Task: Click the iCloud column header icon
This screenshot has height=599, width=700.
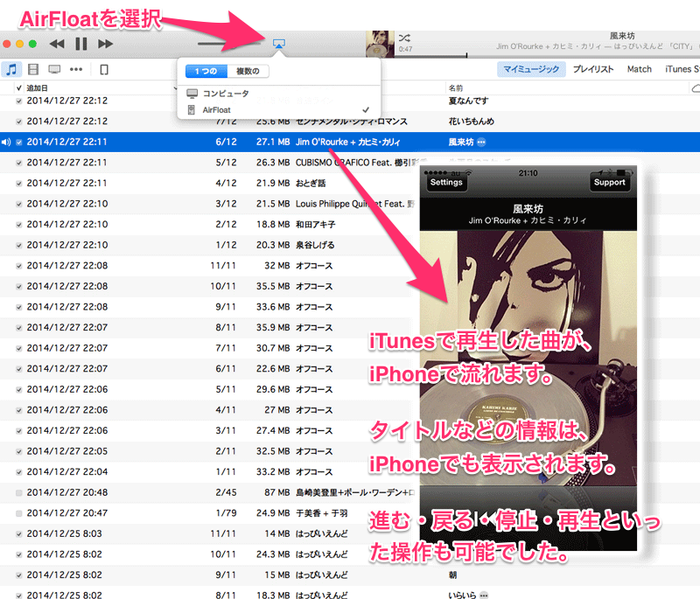Action: 696,88
